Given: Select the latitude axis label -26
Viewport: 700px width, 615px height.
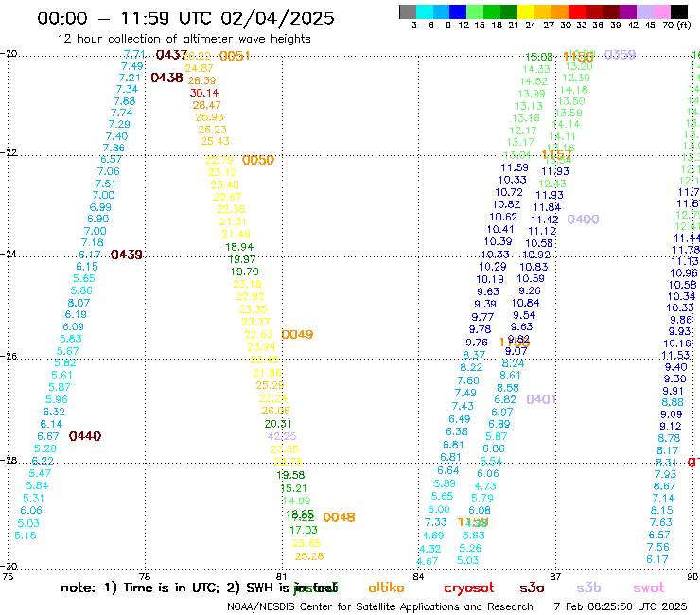Looking at the screenshot, I should tap(9, 357).
